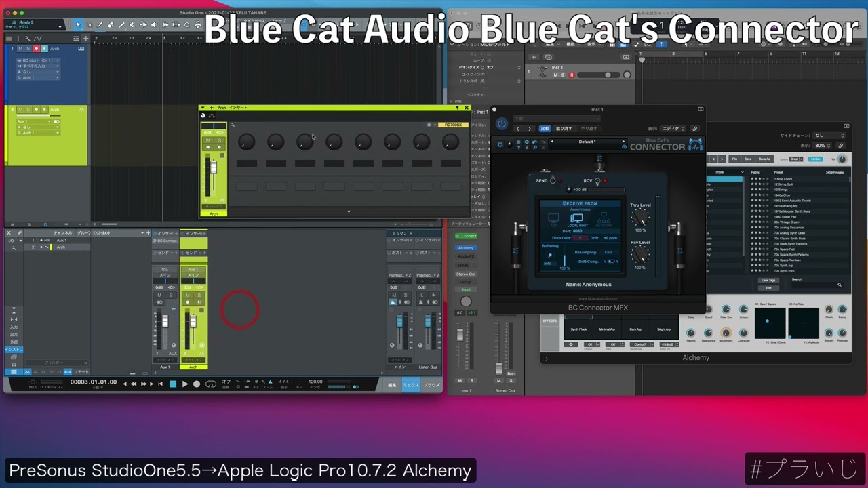Select App source in Connector display

(x=554, y=220)
